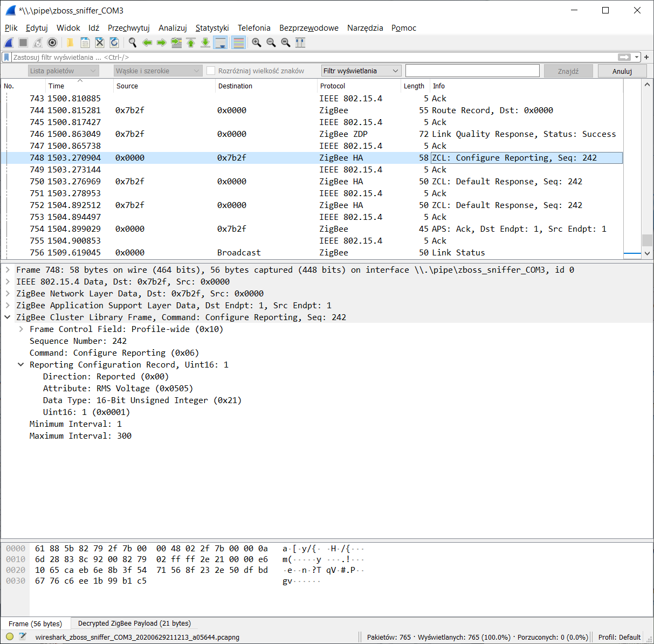
Task: Reset zoom to normal size icon
Action: click(286, 43)
